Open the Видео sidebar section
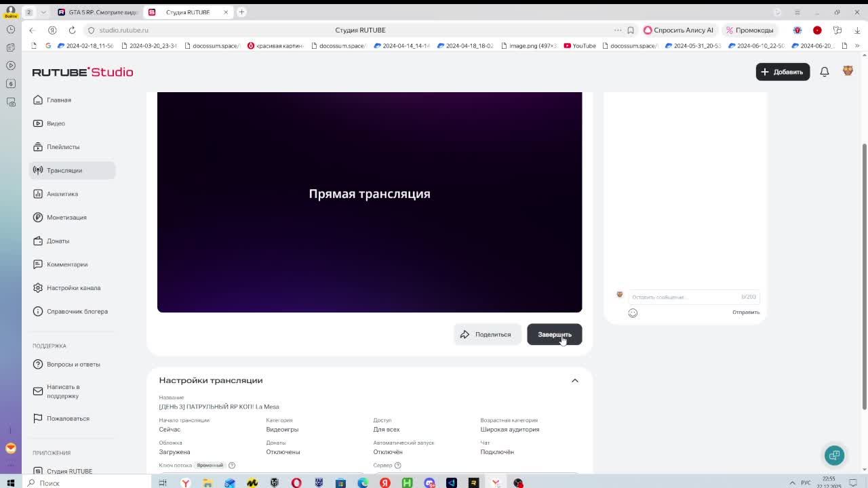The height and width of the screenshot is (488, 868). 56,123
